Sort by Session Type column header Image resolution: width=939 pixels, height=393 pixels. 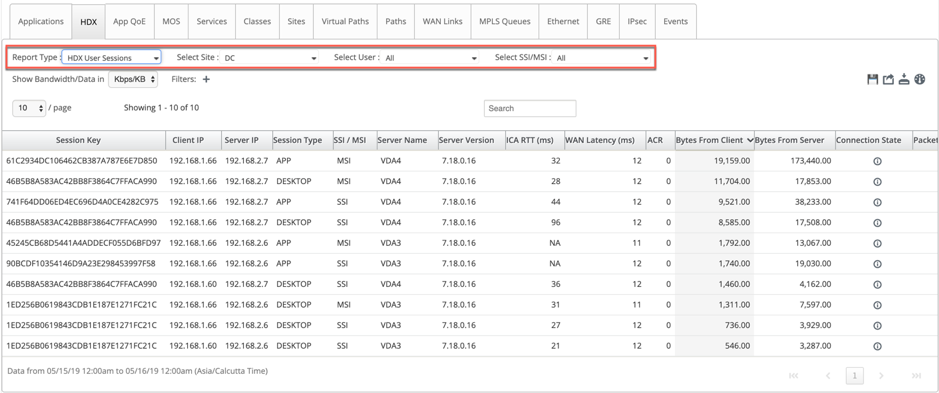click(x=302, y=140)
